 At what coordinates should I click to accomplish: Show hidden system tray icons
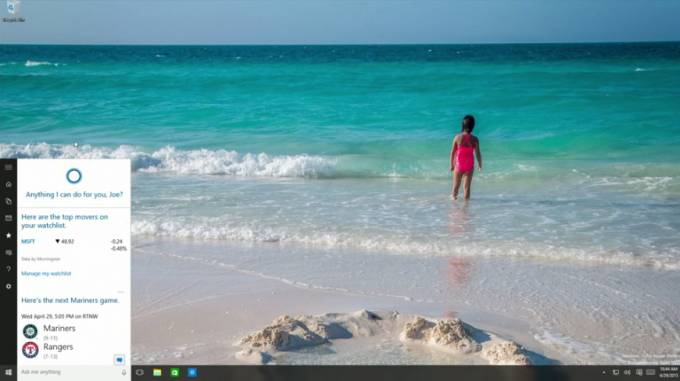604,372
